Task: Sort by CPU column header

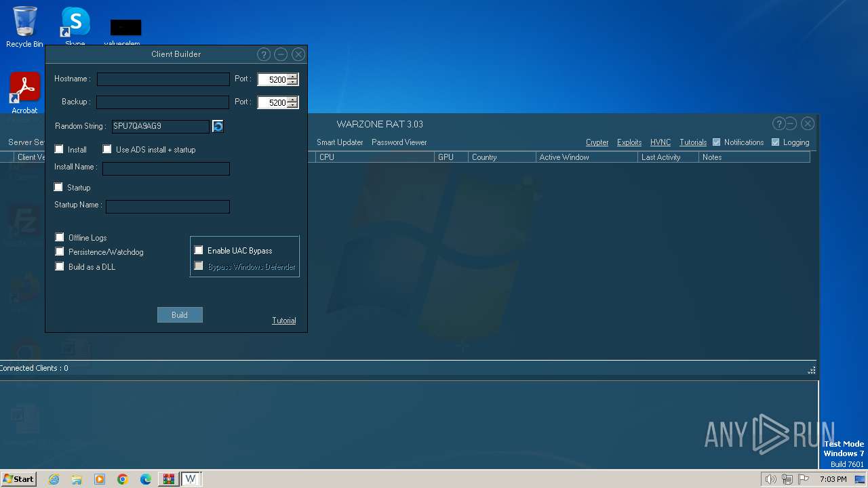Action: tap(375, 157)
